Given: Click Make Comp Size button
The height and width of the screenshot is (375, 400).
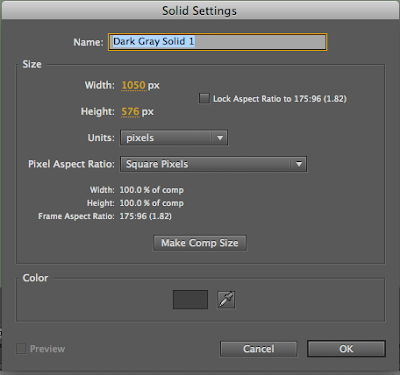Looking at the screenshot, I should tap(200, 243).
